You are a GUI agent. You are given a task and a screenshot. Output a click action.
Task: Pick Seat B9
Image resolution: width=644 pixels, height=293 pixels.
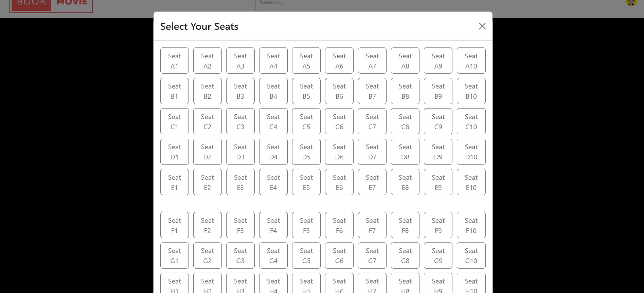point(438,91)
